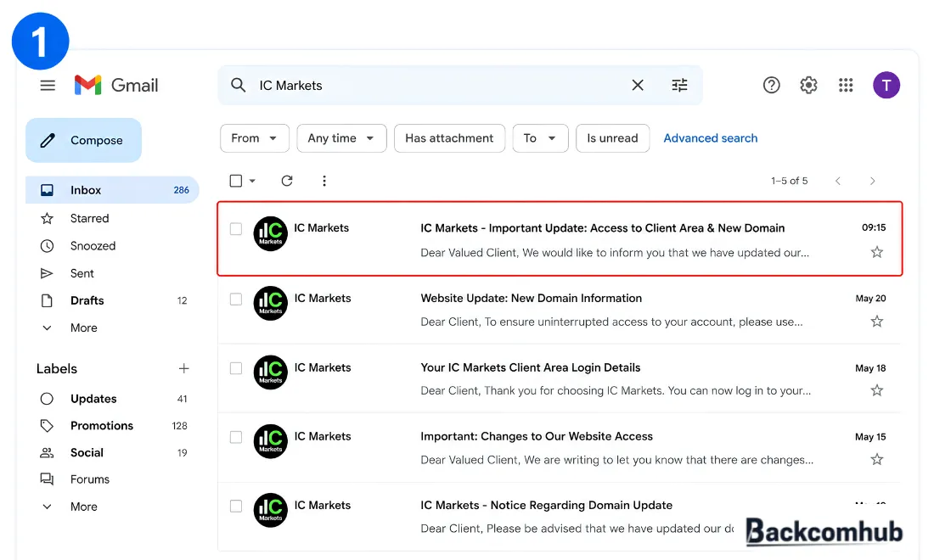Click the IC Markets avatar on the May 18 email
The image size is (934, 560).
coord(270,372)
